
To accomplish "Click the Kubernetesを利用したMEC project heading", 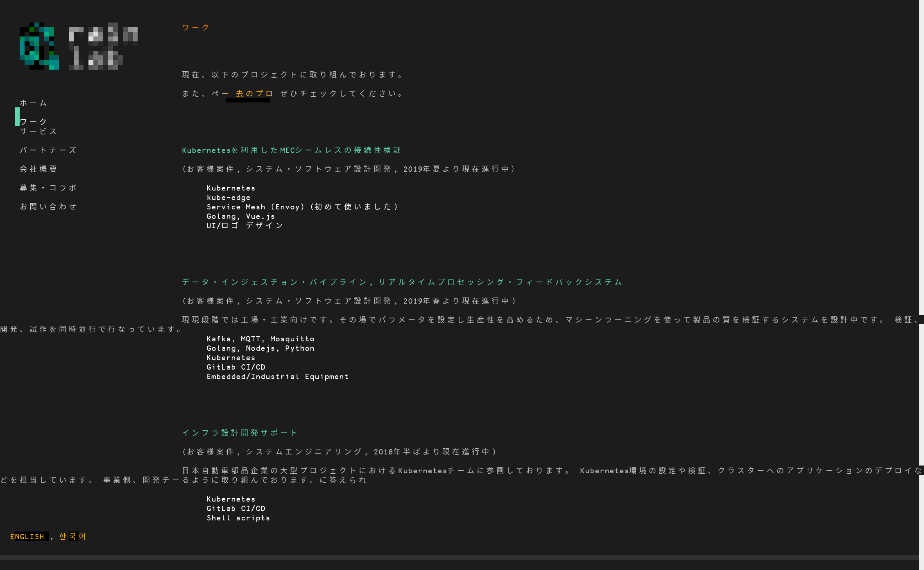I will (292, 150).
